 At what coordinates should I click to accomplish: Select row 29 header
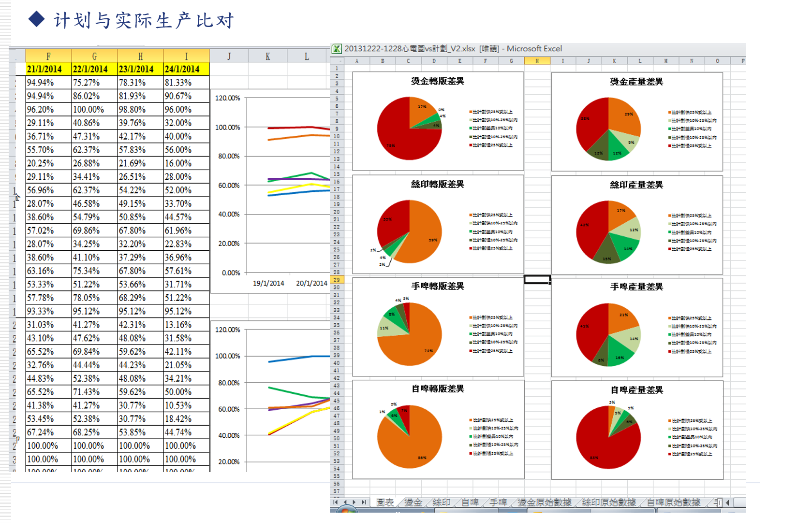click(x=337, y=280)
